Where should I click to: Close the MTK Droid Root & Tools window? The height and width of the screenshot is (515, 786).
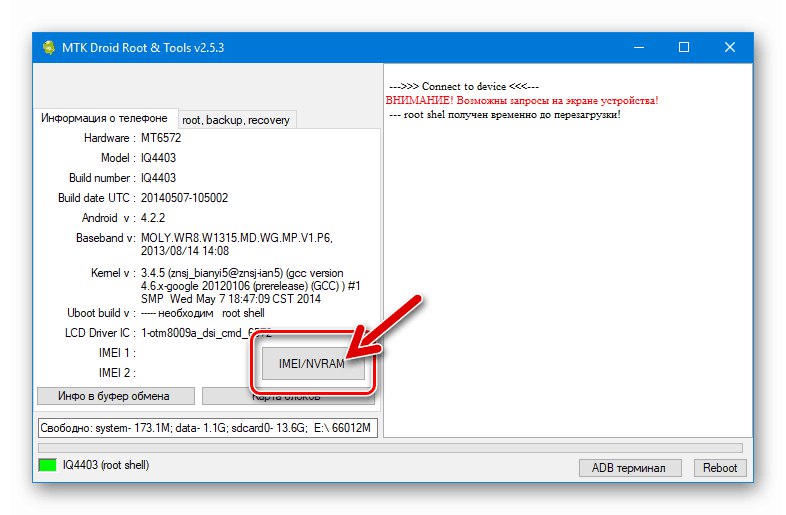[730, 47]
